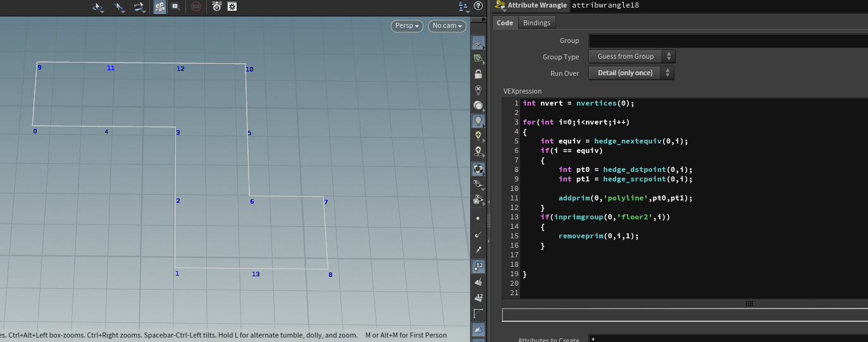Open the Run Over dropdown
868x342 pixels.
click(632, 73)
